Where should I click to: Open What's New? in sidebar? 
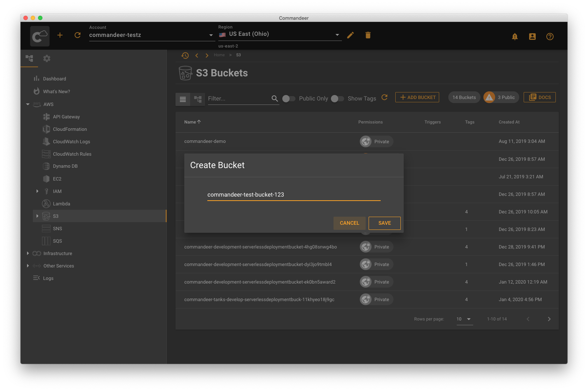[56, 91]
